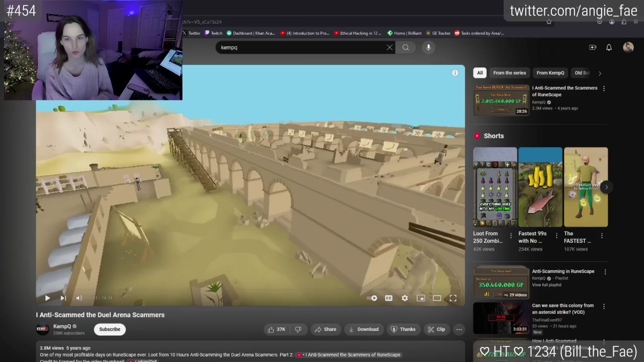
Task: Open the KempQ channel avatar
Action: click(42, 329)
